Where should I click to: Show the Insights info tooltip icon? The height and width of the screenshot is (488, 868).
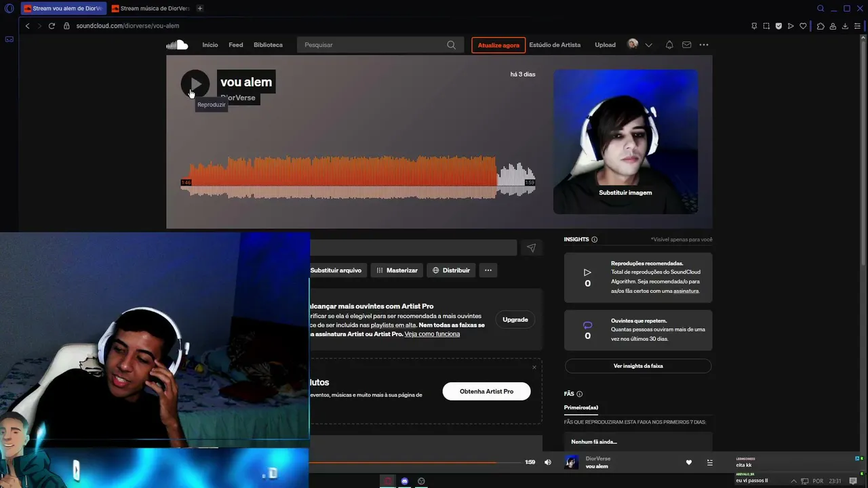click(595, 239)
